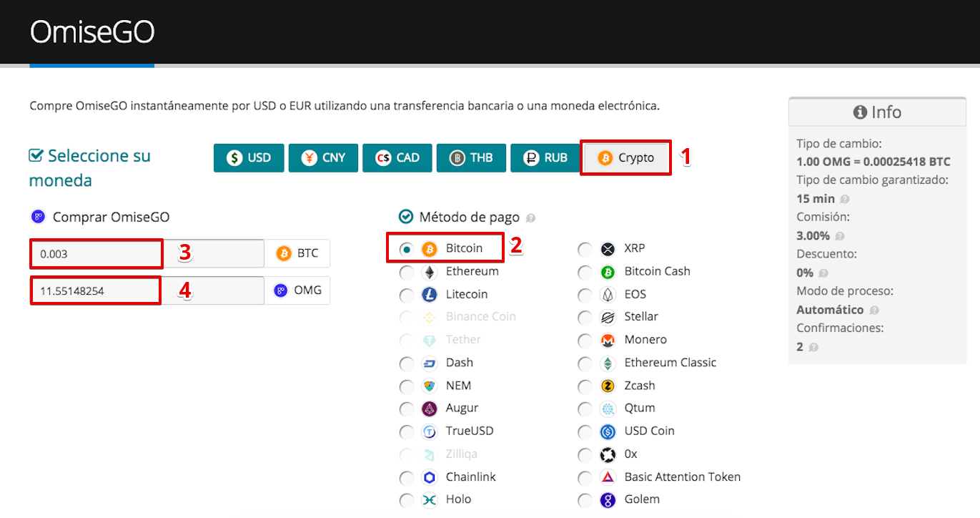
Task: Click the Ethereum diamond icon
Action: (430, 272)
